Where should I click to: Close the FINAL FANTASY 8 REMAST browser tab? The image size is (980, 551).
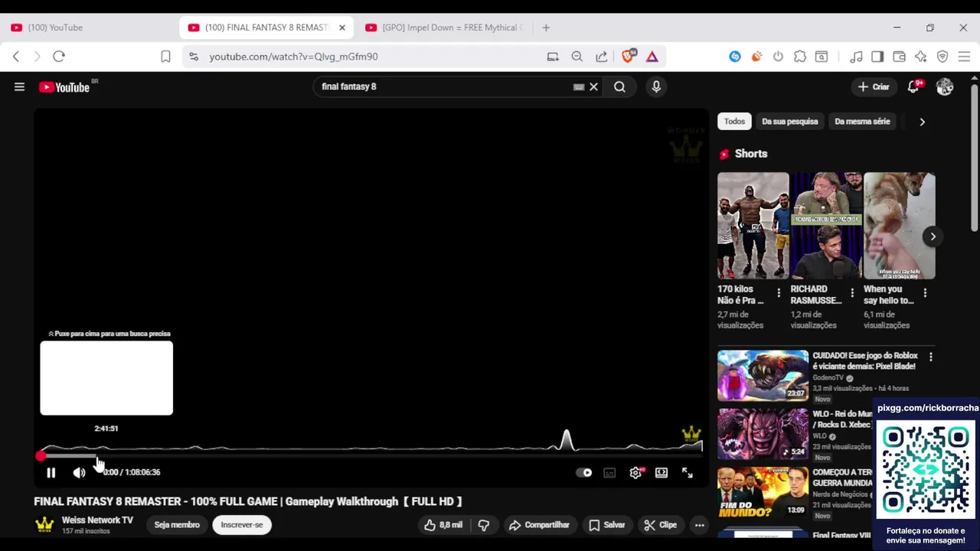coord(342,28)
